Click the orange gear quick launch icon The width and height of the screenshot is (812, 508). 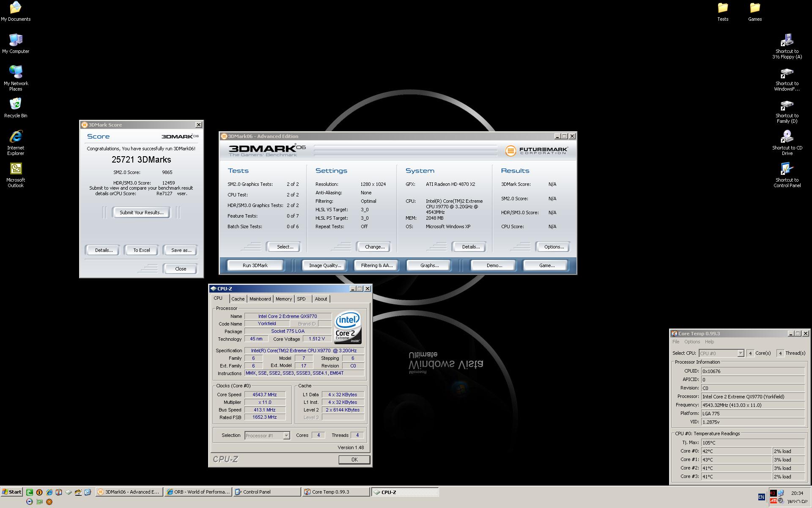pos(49,502)
